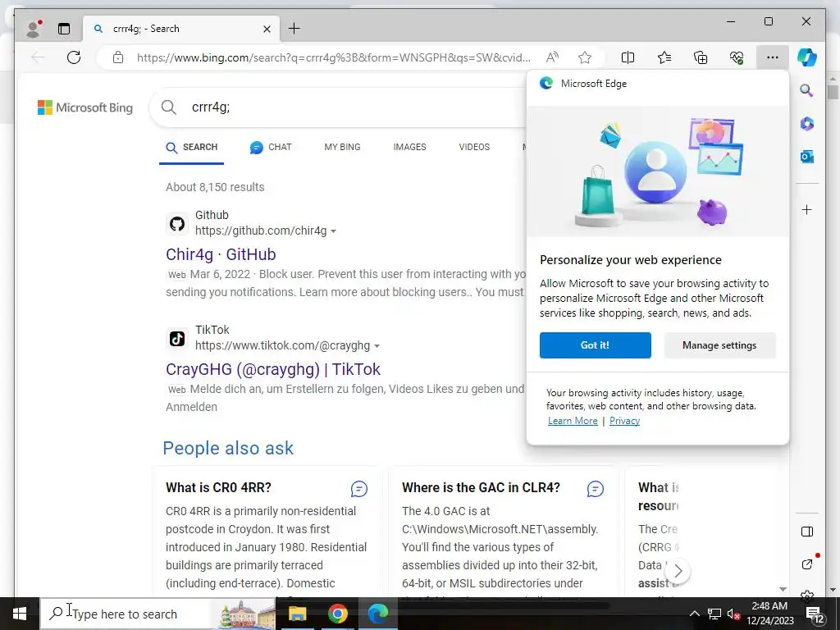
Task: Open sidebar Search tool
Action: click(807, 90)
